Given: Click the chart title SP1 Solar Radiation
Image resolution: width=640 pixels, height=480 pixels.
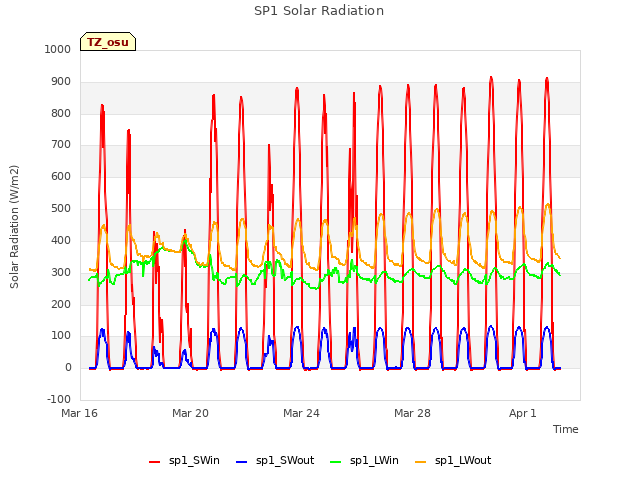Looking at the screenshot, I should coord(319,11).
